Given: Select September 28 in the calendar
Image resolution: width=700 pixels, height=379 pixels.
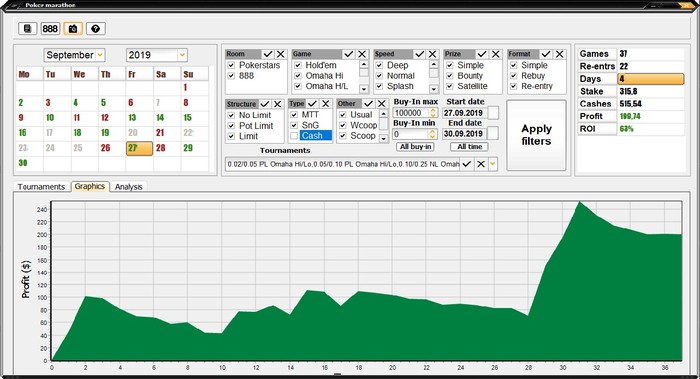Looking at the screenshot, I should pos(161,148).
